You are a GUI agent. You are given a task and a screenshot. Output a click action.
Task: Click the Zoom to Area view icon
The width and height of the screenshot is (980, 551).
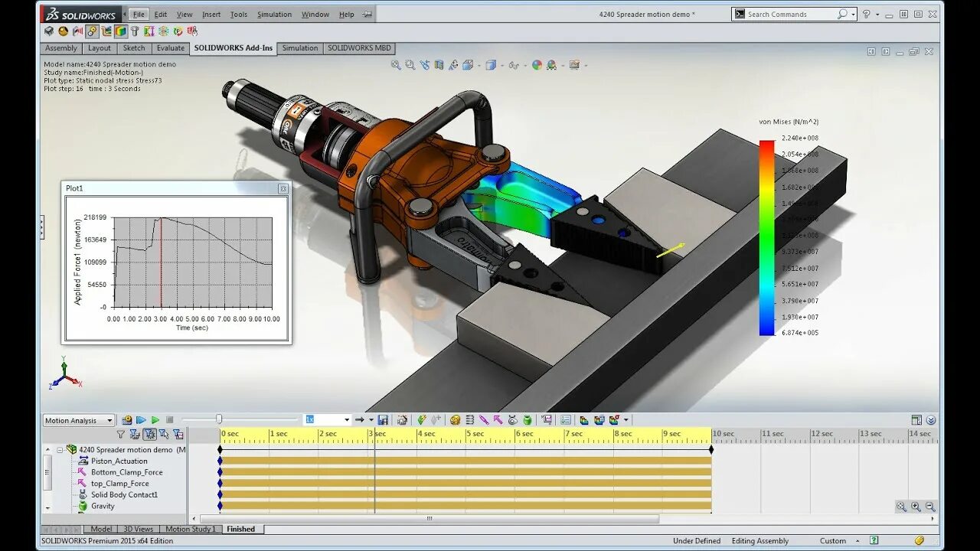point(410,66)
